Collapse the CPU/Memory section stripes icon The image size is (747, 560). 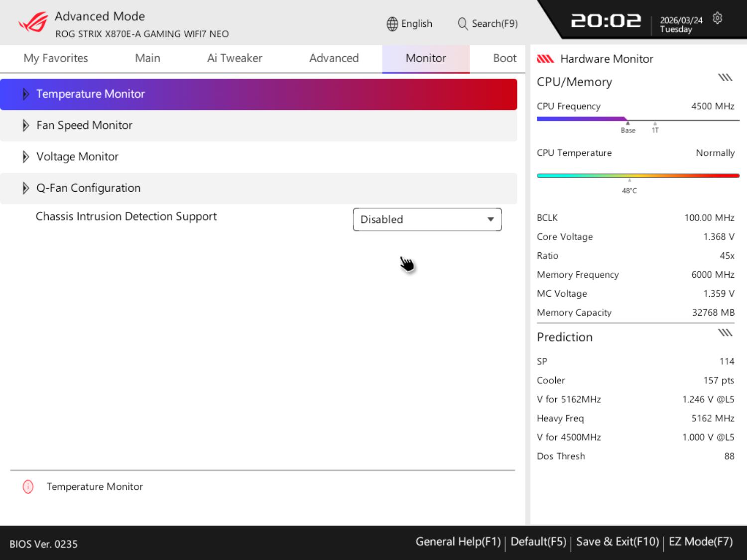(x=725, y=78)
